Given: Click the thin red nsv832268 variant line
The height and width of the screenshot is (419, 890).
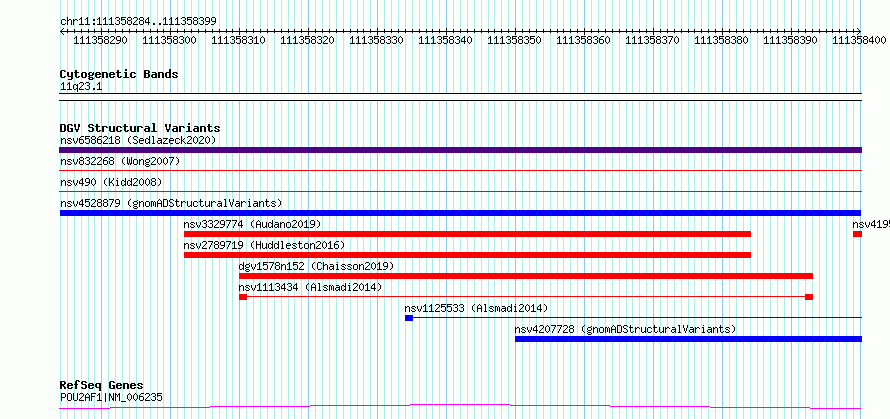Looking at the screenshot, I should click(x=460, y=170).
